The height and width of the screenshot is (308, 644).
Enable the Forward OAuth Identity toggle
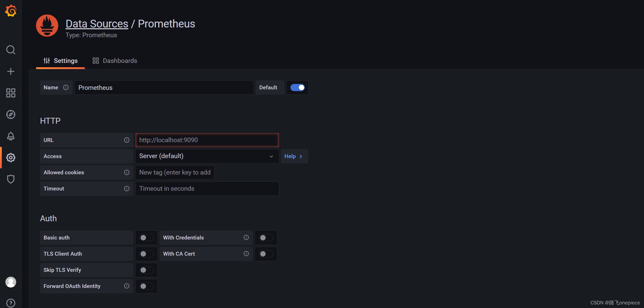(x=146, y=286)
